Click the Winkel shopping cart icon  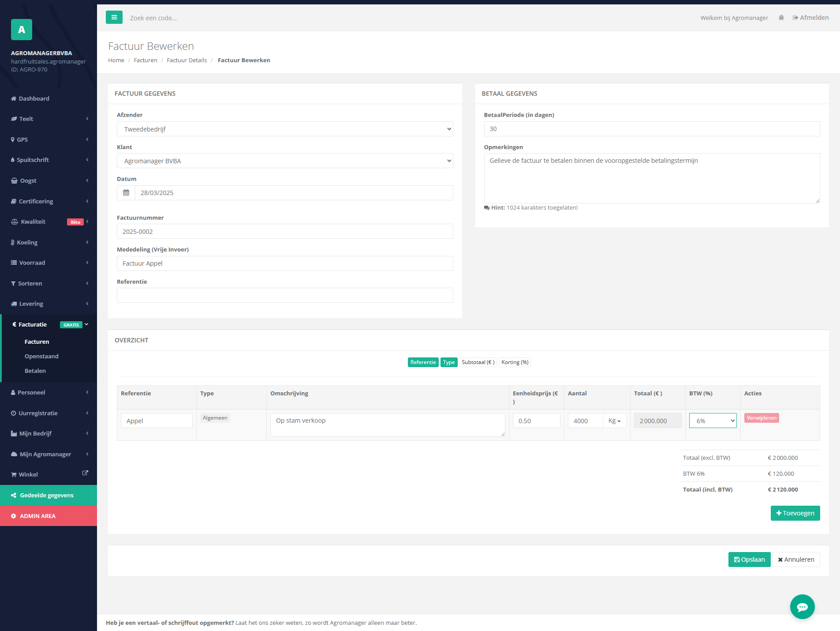click(x=14, y=474)
